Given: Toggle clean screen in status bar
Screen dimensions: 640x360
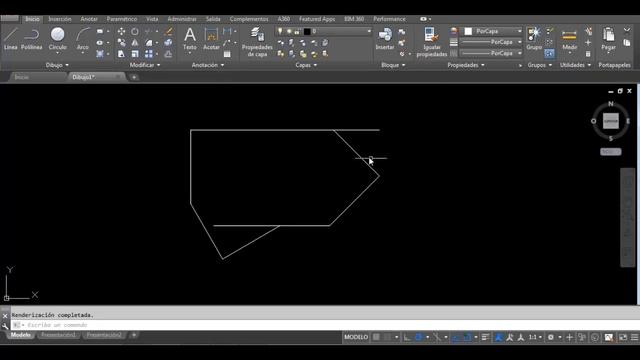Looking at the screenshot, I should pyautogui.click(x=623, y=337).
